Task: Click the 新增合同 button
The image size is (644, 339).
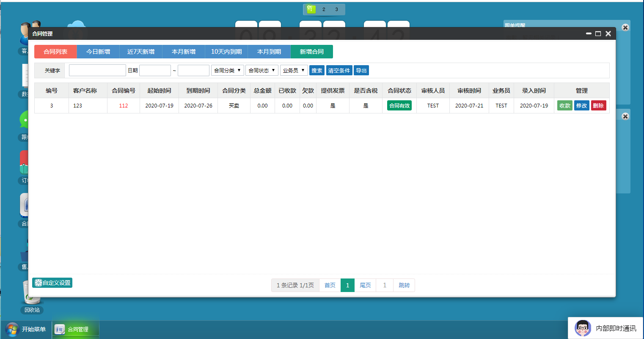Action: click(312, 52)
